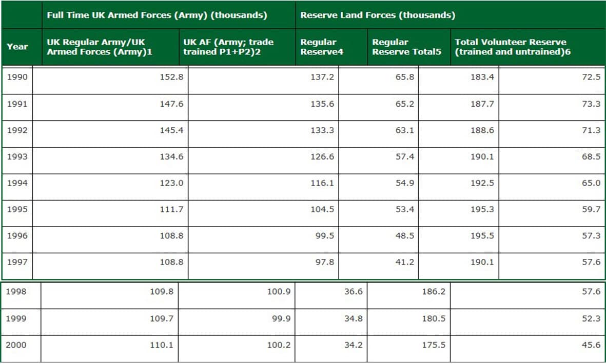Viewport: 606px width, 364px height.
Task: Select the value "109.8"
Action: point(162,291)
